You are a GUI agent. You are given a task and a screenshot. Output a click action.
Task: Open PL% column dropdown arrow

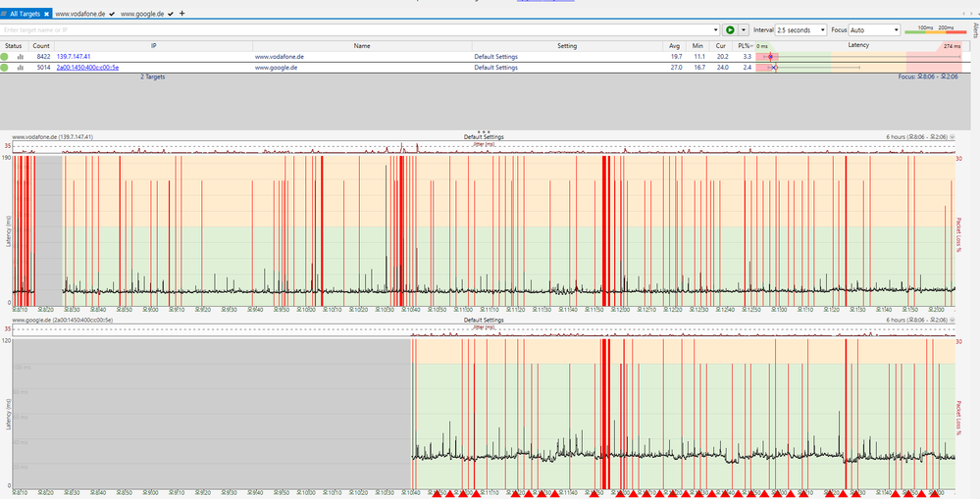(x=751, y=46)
